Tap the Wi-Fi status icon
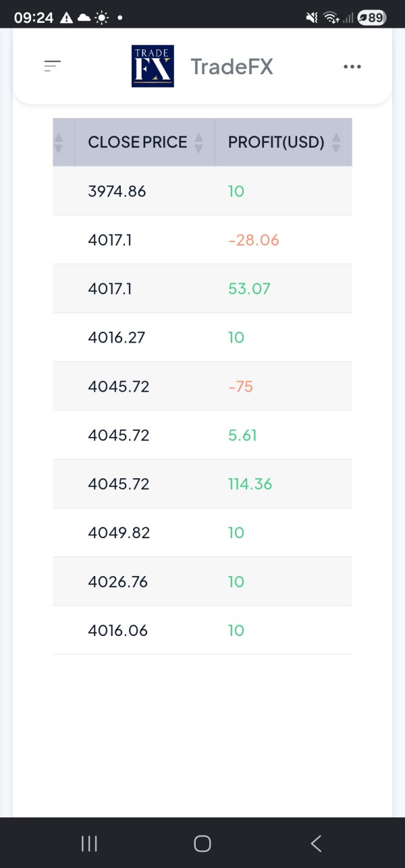405x868 pixels. point(331,18)
